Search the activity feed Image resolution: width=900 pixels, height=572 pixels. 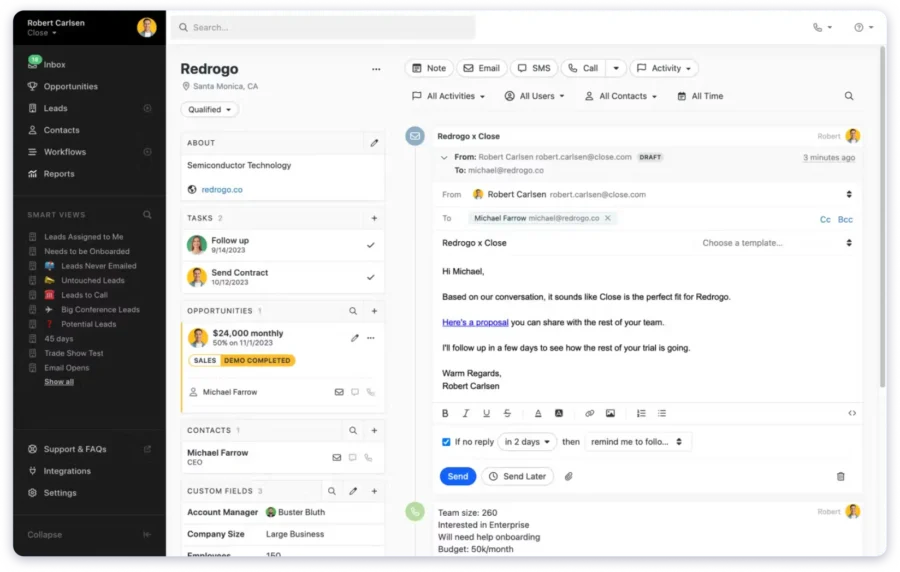pyautogui.click(x=849, y=96)
